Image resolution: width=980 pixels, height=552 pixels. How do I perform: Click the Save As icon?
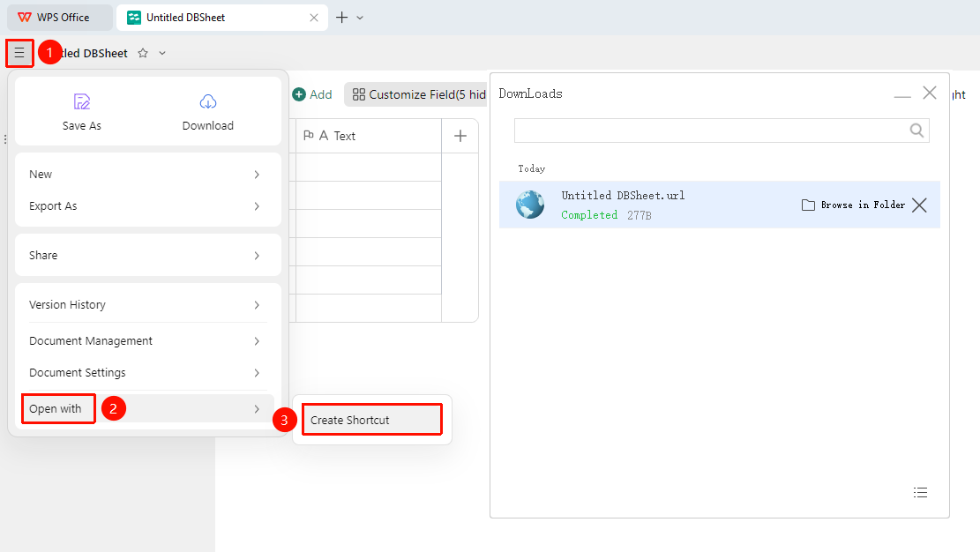[82, 101]
